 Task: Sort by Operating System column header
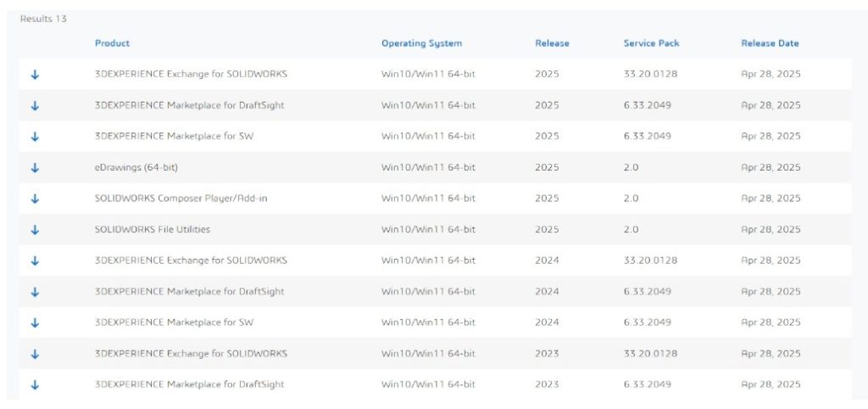click(421, 43)
